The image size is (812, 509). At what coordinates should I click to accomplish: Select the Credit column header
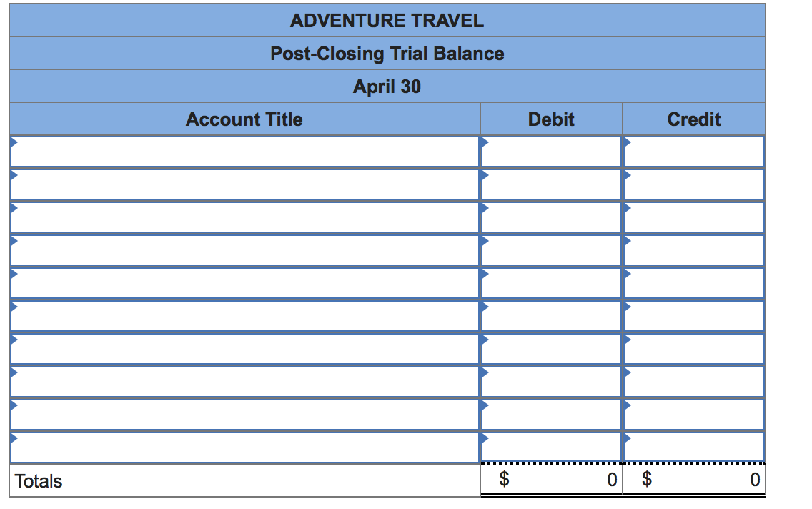click(695, 119)
